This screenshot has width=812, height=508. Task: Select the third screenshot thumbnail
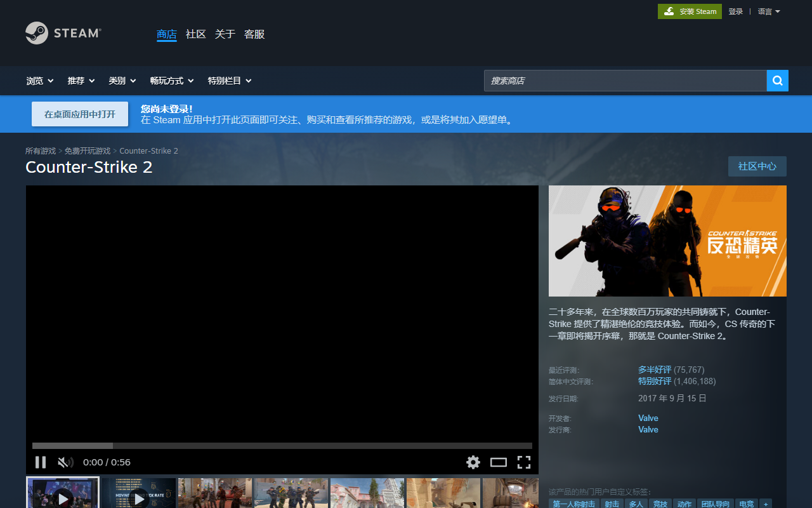(215, 493)
